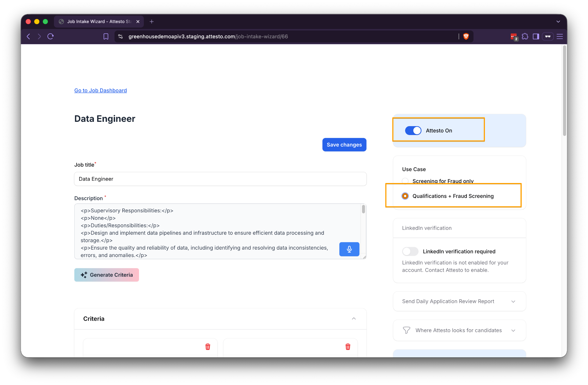Focus the Job title input field

pyautogui.click(x=220, y=179)
